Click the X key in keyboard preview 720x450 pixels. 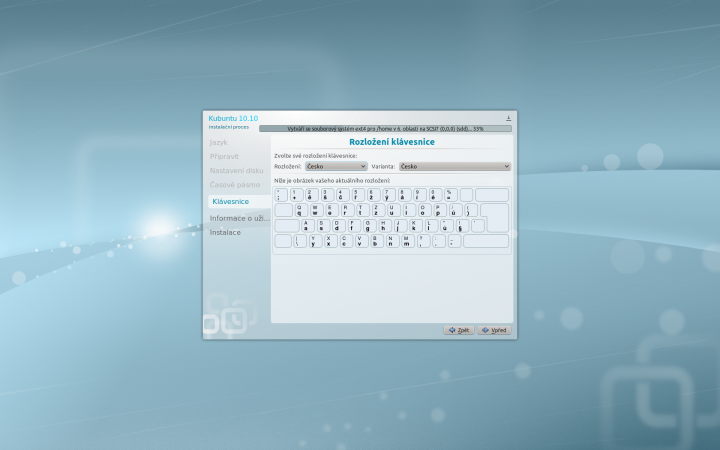pyautogui.click(x=331, y=241)
